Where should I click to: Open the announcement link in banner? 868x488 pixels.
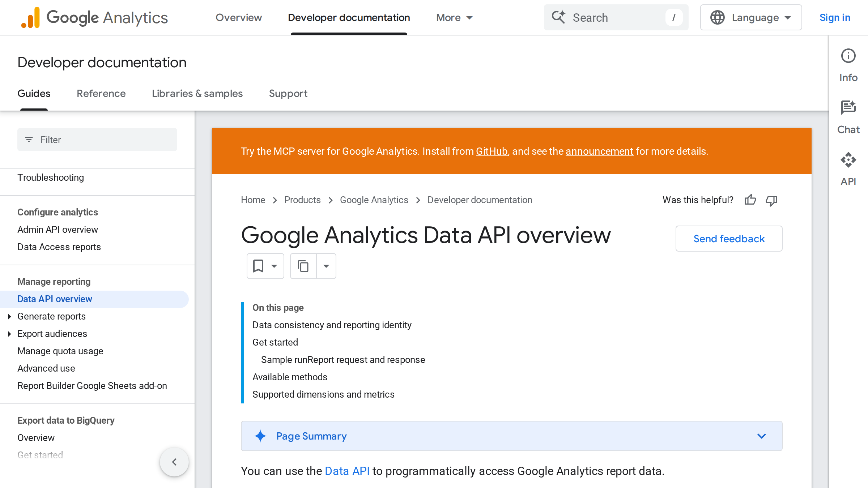[599, 151]
